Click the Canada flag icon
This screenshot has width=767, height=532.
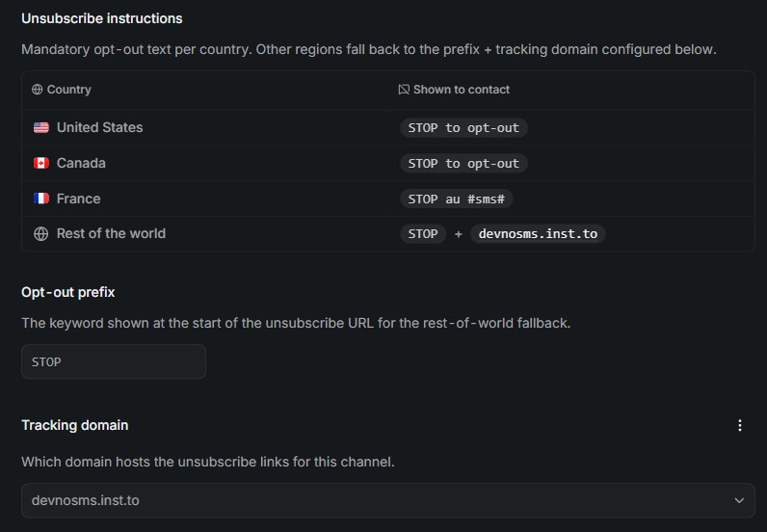click(x=41, y=163)
